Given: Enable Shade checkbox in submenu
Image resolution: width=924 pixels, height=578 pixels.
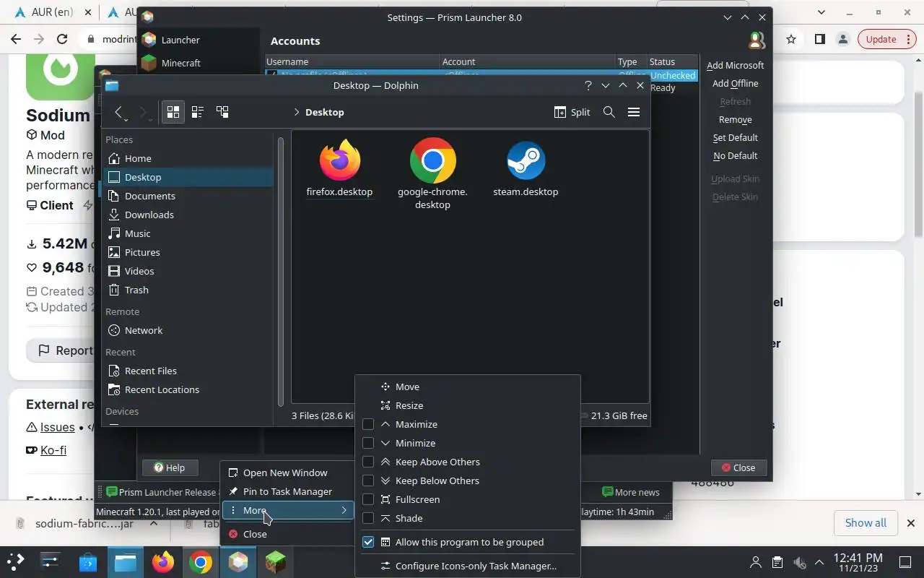Looking at the screenshot, I should click(368, 518).
